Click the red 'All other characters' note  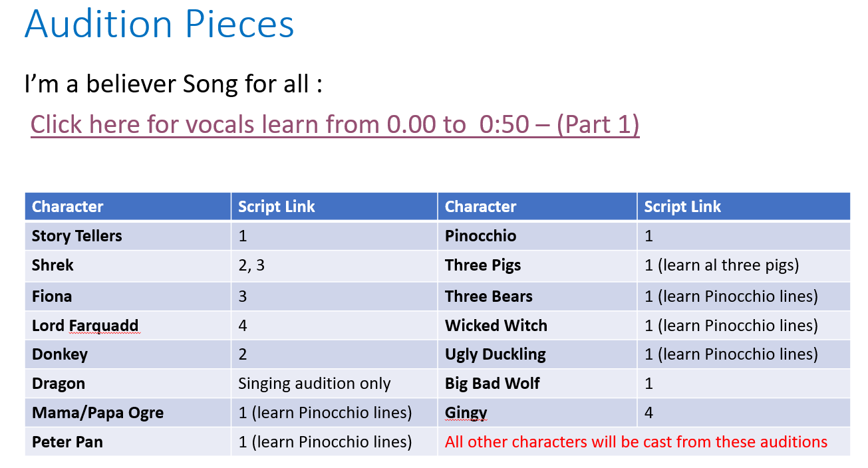pos(636,442)
